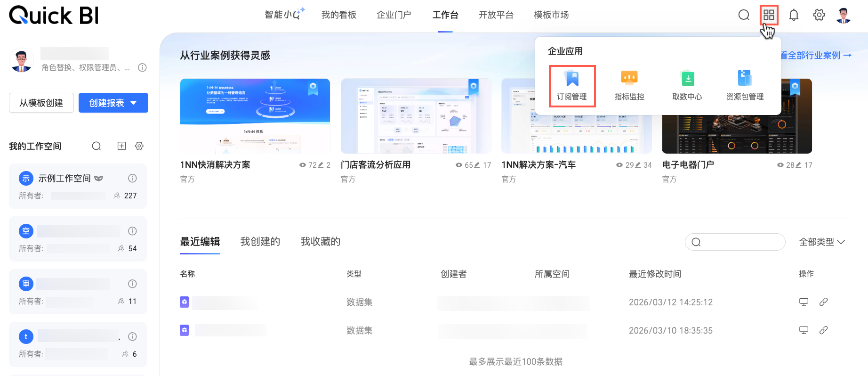868x376 pixels.
Task: Click the recent items search field
Action: point(735,242)
